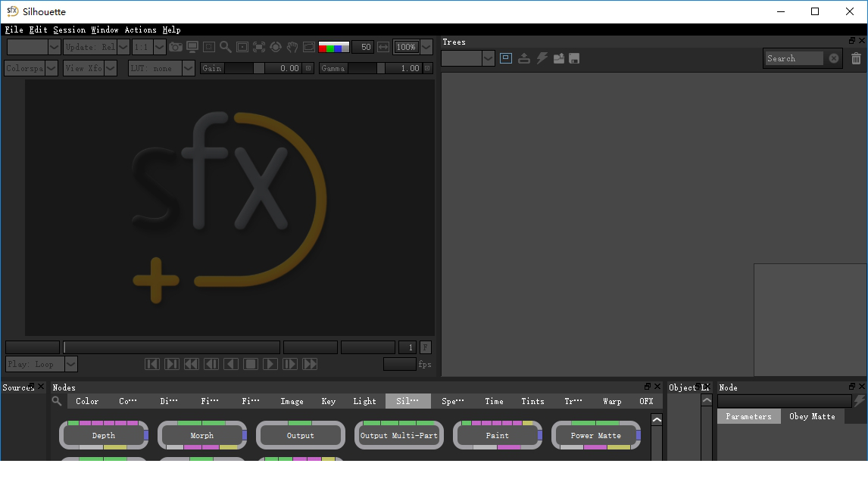868x479 pixels.
Task: Click the timeline scrub bar
Action: pos(172,347)
